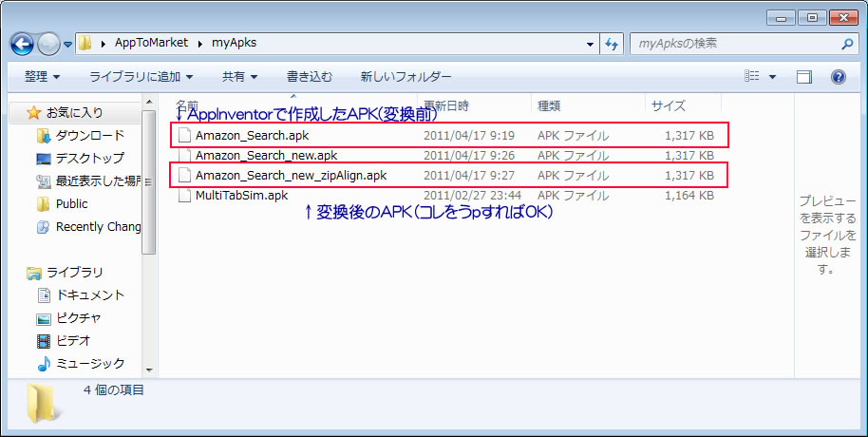
Task: Click the Forward navigation arrow button
Action: (48, 45)
